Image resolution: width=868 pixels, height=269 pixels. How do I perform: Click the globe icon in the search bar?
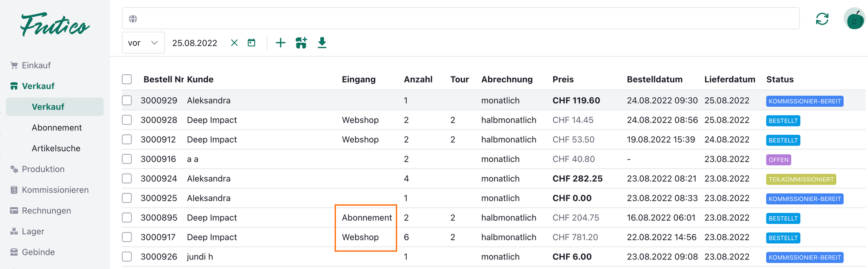[x=133, y=19]
